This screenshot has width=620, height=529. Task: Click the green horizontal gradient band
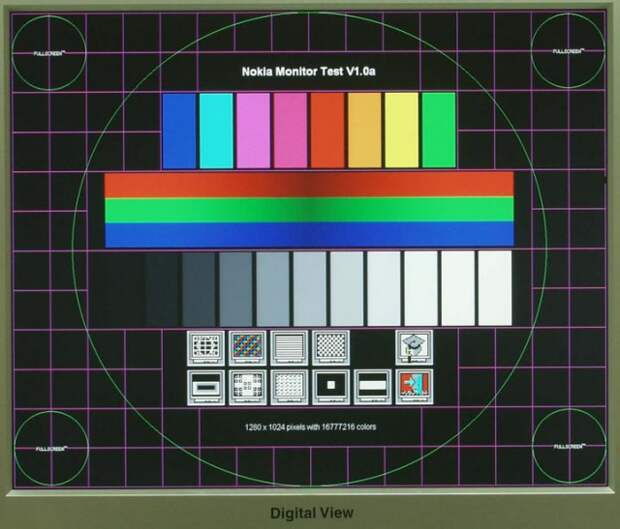click(x=309, y=210)
